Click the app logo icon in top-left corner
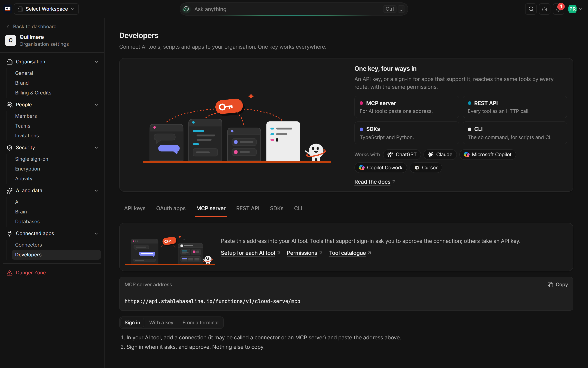 (8, 9)
